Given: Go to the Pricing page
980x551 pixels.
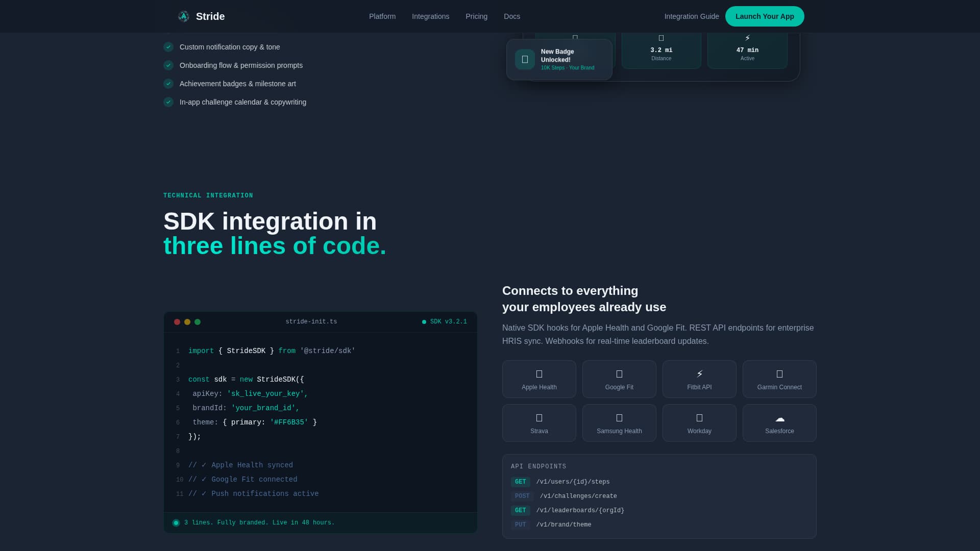Looking at the screenshot, I should pyautogui.click(x=476, y=16).
